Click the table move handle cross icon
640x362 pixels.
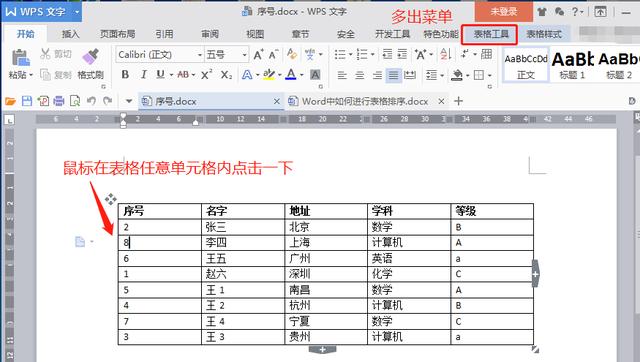pyautogui.click(x=110, y=199)
